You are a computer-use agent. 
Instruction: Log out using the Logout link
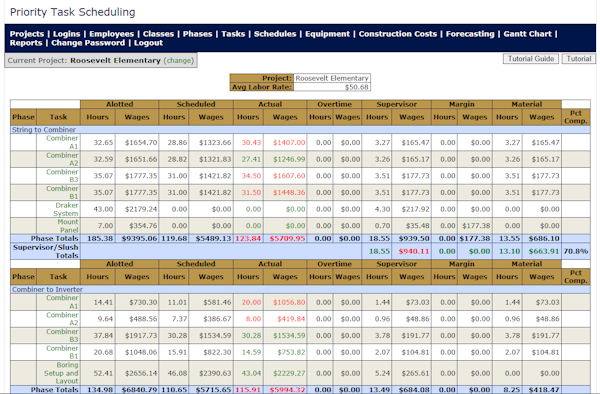[148, 43]
